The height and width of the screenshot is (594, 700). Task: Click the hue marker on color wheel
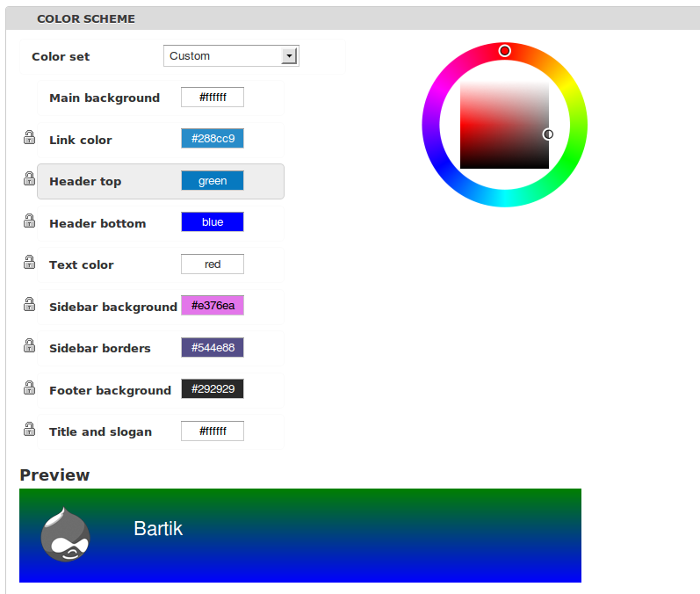pyautogui.click(x=504, y=51)
